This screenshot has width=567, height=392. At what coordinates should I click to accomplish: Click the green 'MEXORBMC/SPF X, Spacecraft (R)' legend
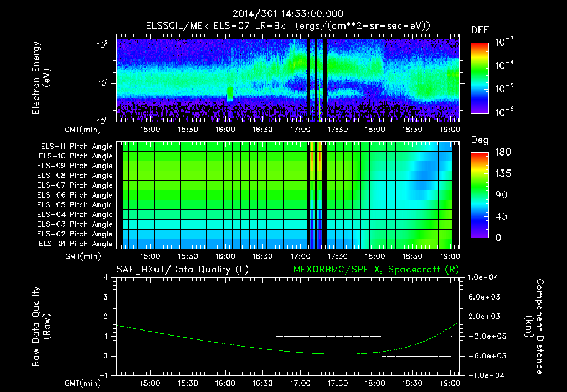click(376, 270)
